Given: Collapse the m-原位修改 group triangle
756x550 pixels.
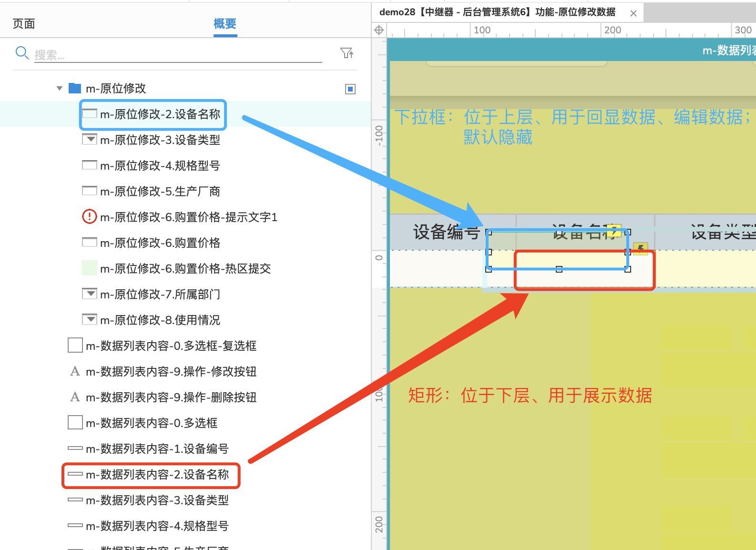Looking at the screenshot, I should click(60, 88).
